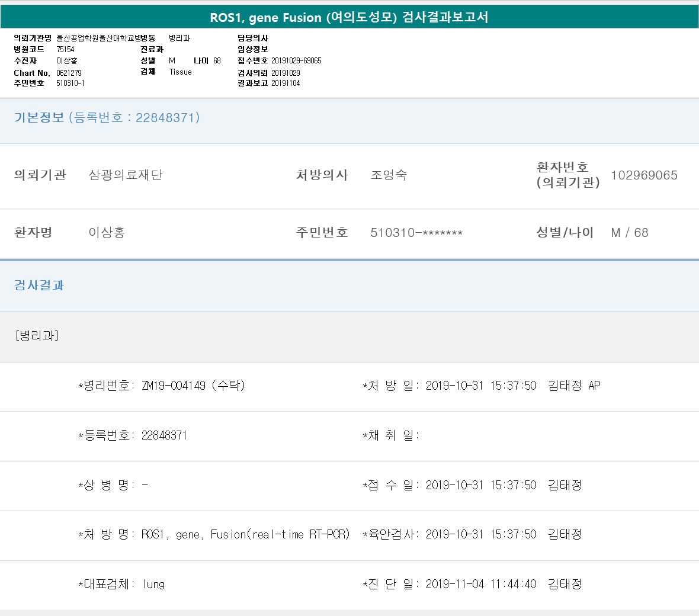Click the 결과보고 date '20191104'
Viewport: 699px width, 616px height.
(x=286, y=84)
